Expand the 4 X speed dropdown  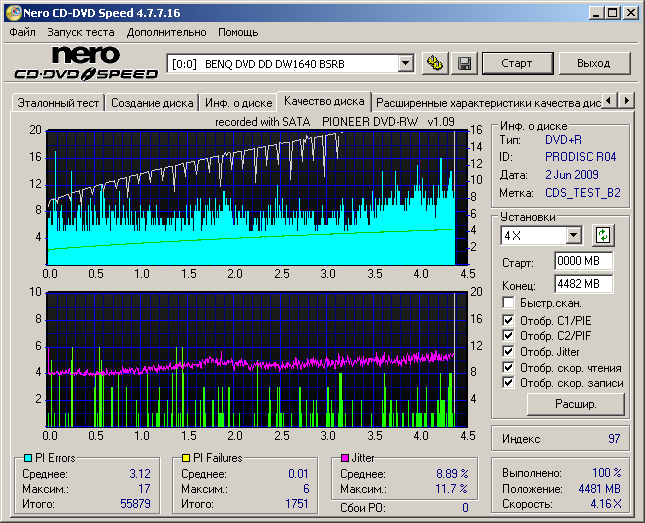tap(573, 236)
